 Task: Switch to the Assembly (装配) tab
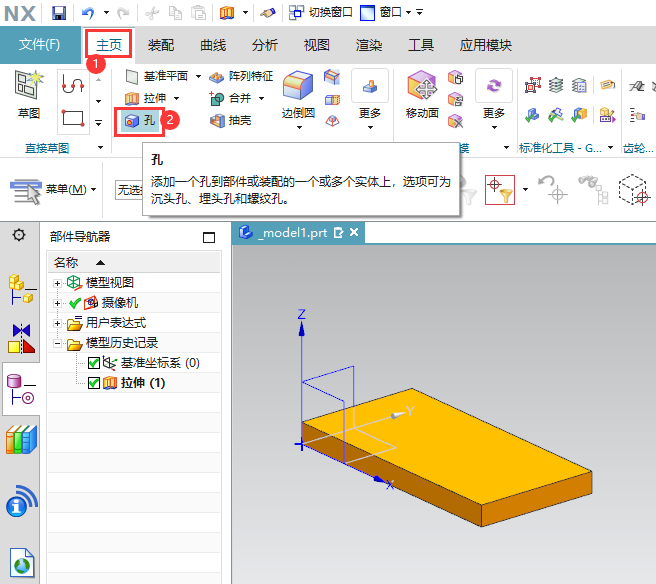pos(161,45)
